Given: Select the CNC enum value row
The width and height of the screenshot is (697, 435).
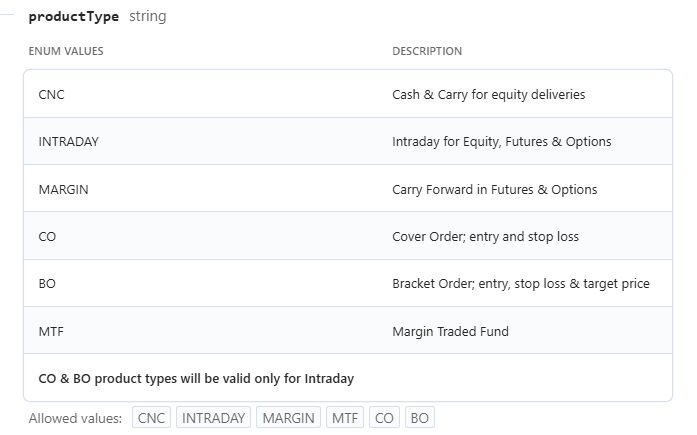Looking at the screenshot, I should [348, 94].
